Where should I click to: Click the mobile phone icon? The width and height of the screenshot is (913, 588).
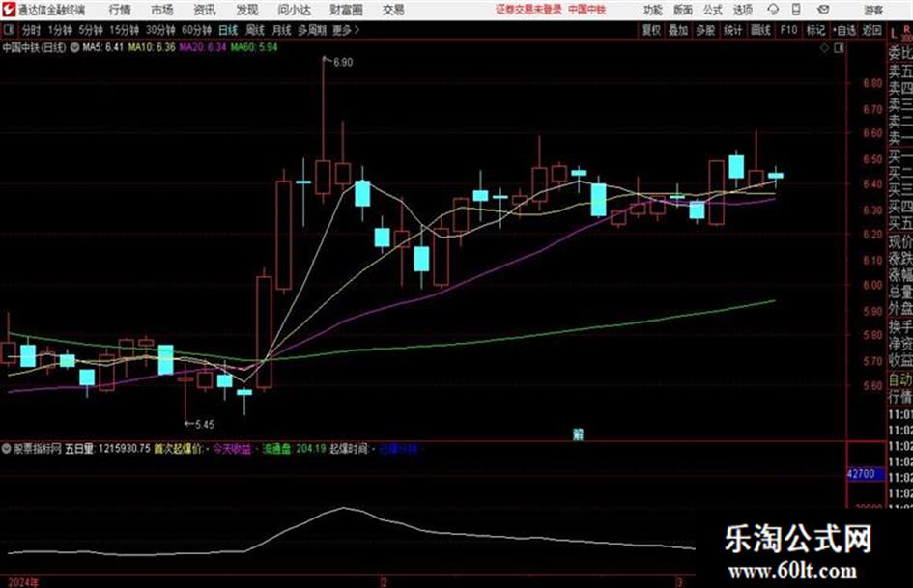[x=796, y=10]
